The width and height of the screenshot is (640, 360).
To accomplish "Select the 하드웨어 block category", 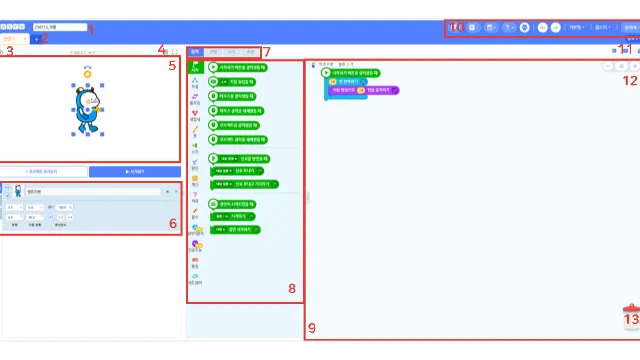I will 195,279.
